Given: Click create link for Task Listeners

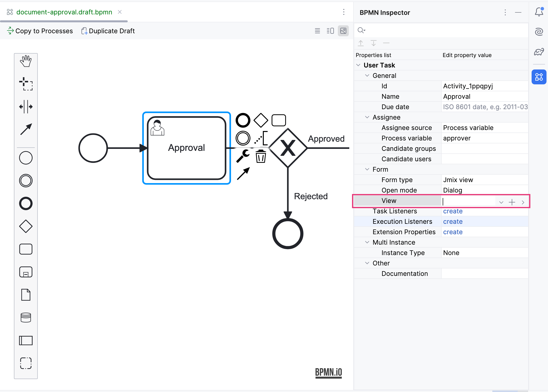Looking at the screenshot, I should click(452, 211).
